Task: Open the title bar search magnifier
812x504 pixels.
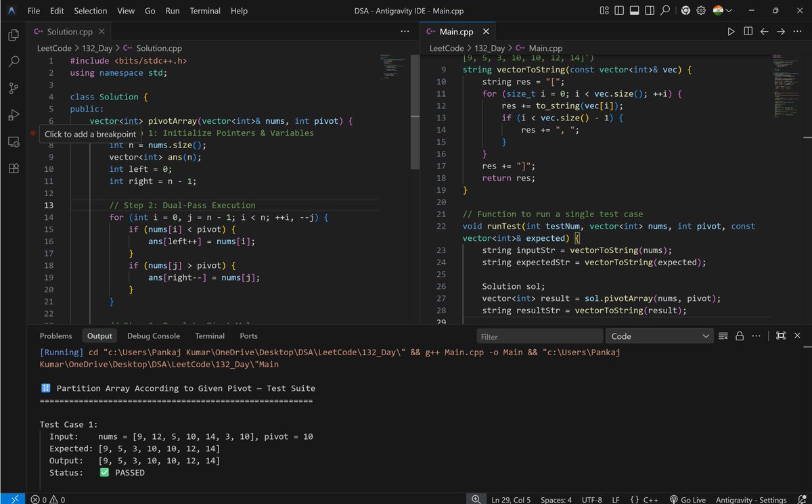Action: coord(665,11)
